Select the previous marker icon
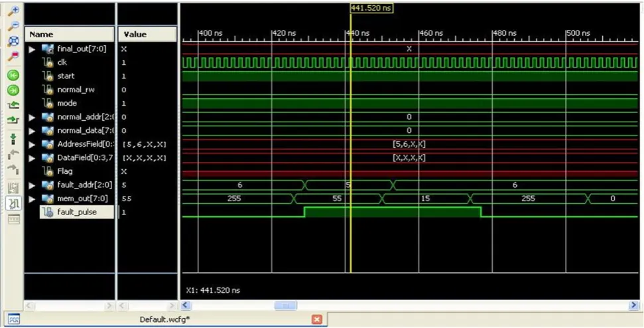This screenshot has height=328, width=644. pos(14,154)
